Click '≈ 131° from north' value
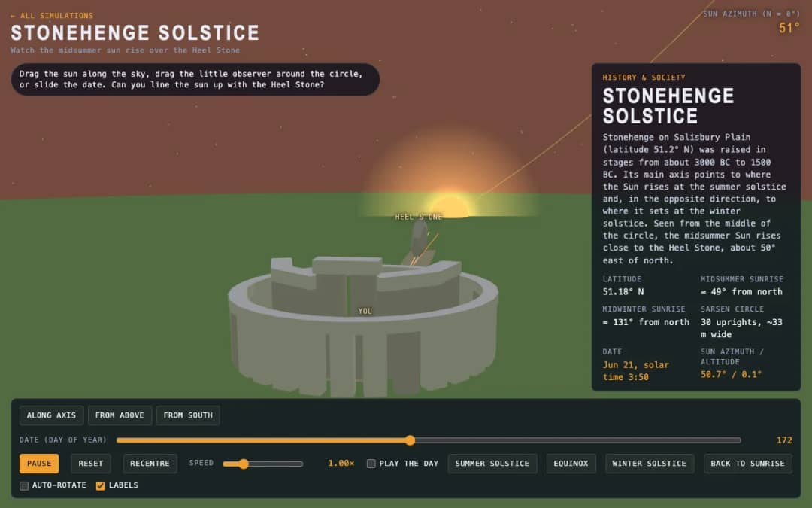 (x=646, y=322)
